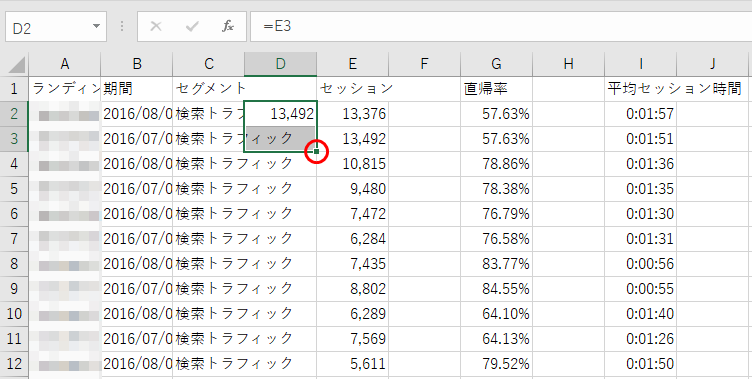Select column G header
Screen dimensions: 752x379
496,64
